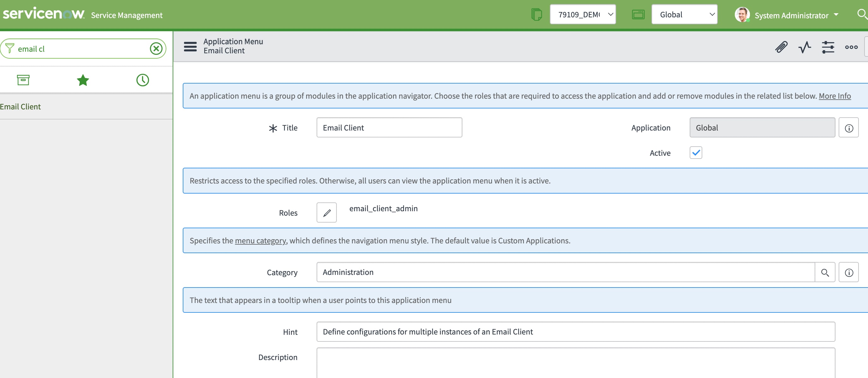Click the Description field label

[278, 358]
